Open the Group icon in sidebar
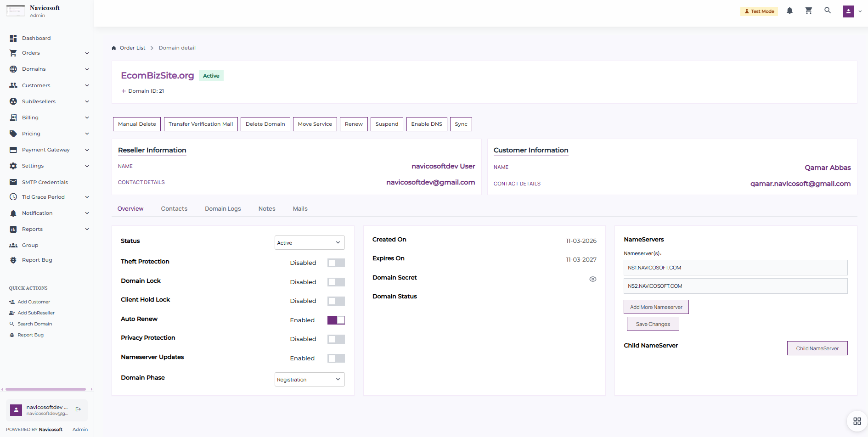The width and height of the screenshot is (868, 437). pos(13,245)
